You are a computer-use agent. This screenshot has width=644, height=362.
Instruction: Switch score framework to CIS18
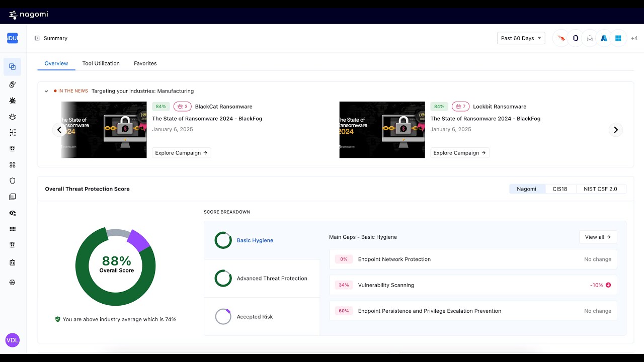pyautogui.click(x=560, y=189)
